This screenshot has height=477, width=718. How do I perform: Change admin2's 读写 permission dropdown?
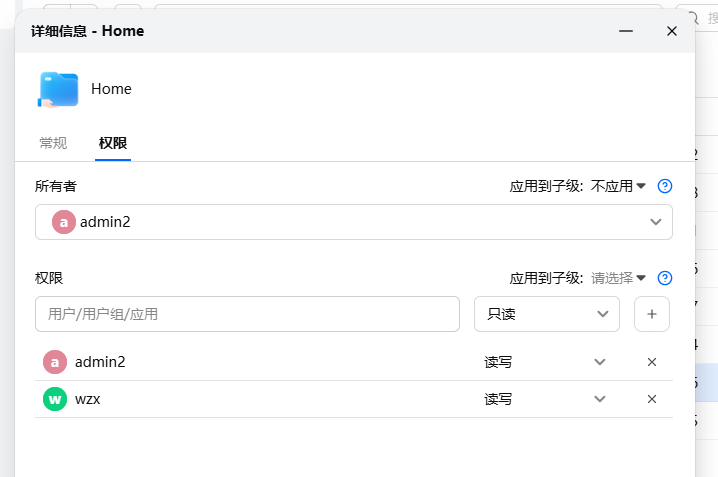pyautogui.click(x=546, y=362)
